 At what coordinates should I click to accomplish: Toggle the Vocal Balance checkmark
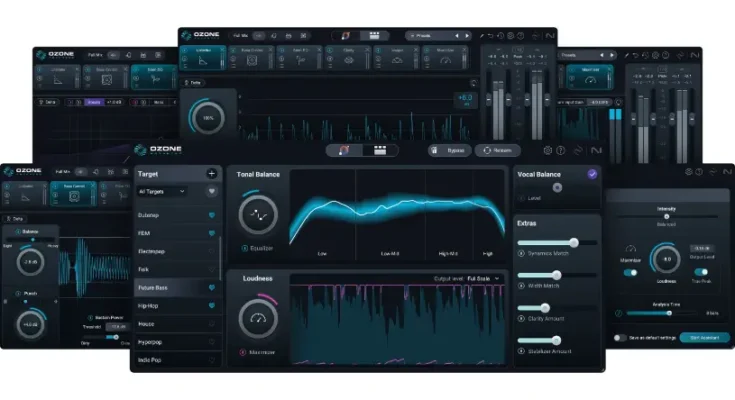[592, 174]
